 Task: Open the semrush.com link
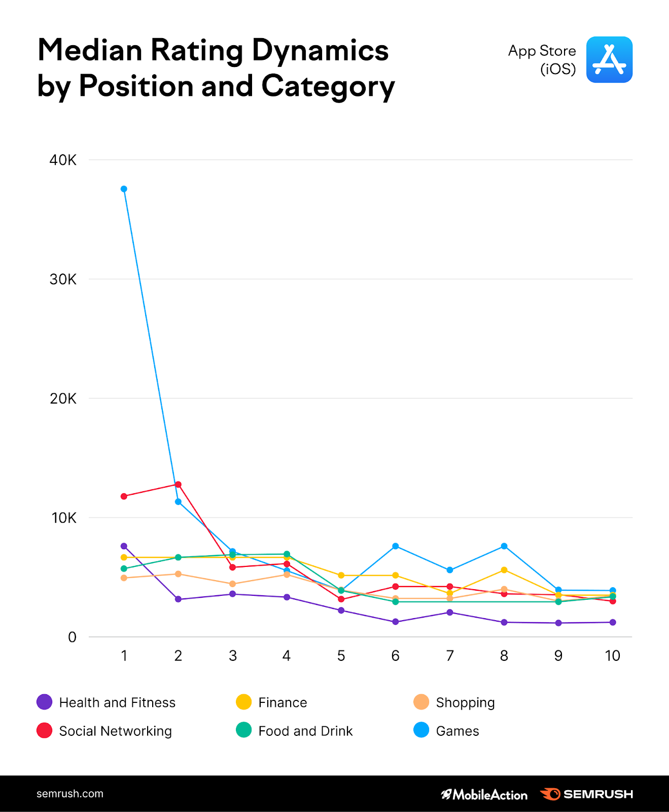point(70,794)
